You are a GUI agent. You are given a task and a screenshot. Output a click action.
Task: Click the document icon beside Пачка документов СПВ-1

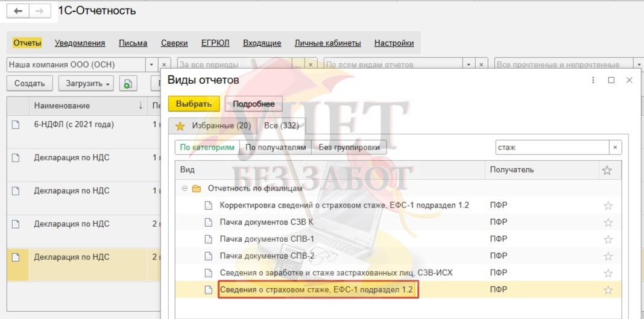(209, 239)
